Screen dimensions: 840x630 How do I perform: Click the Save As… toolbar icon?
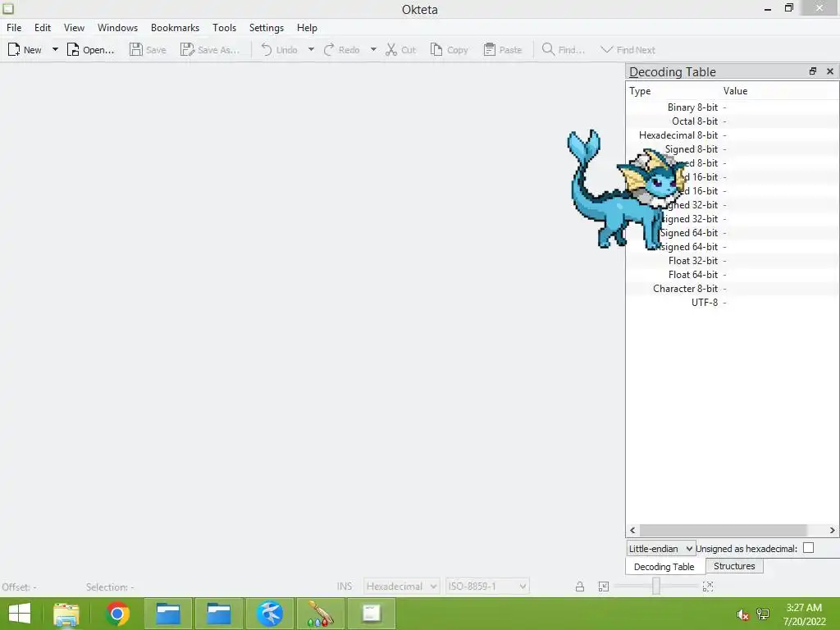187,50
